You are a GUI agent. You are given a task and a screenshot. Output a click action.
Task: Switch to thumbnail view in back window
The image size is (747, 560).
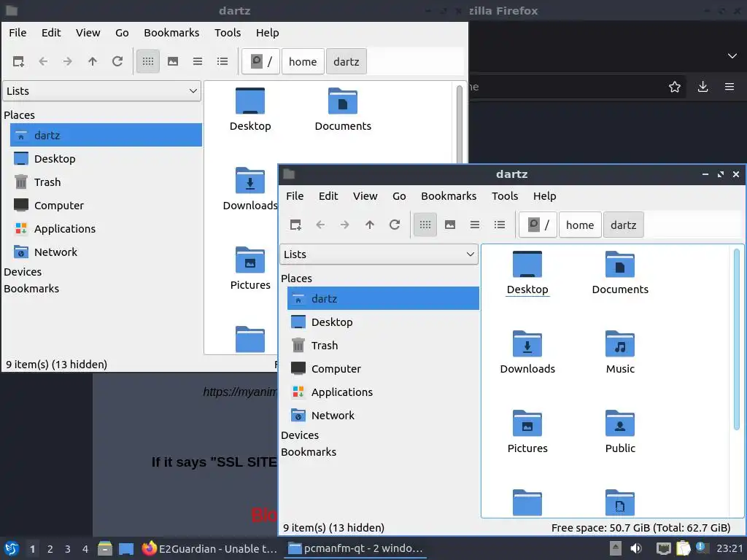tap(173, 61)
